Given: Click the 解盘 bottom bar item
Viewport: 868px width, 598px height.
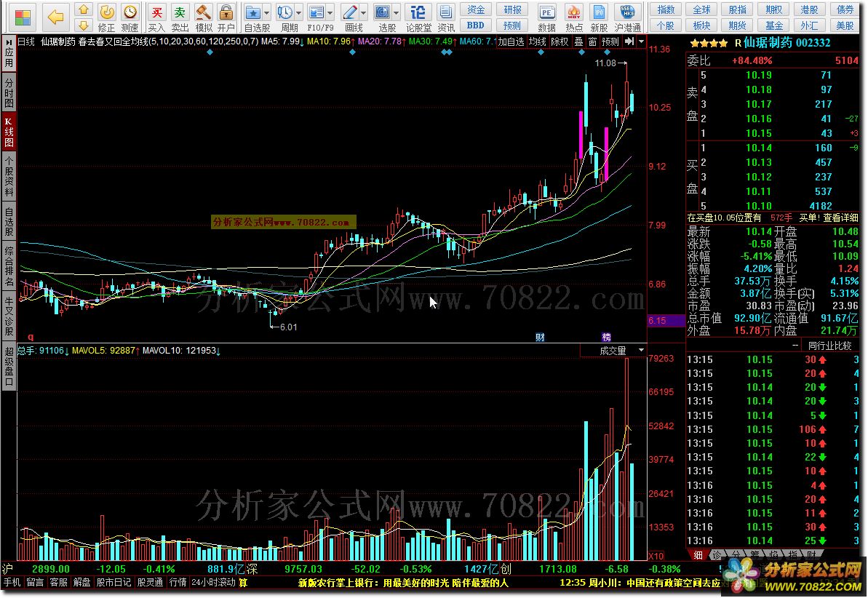Looking at the screenshot, I should point(82,583).
